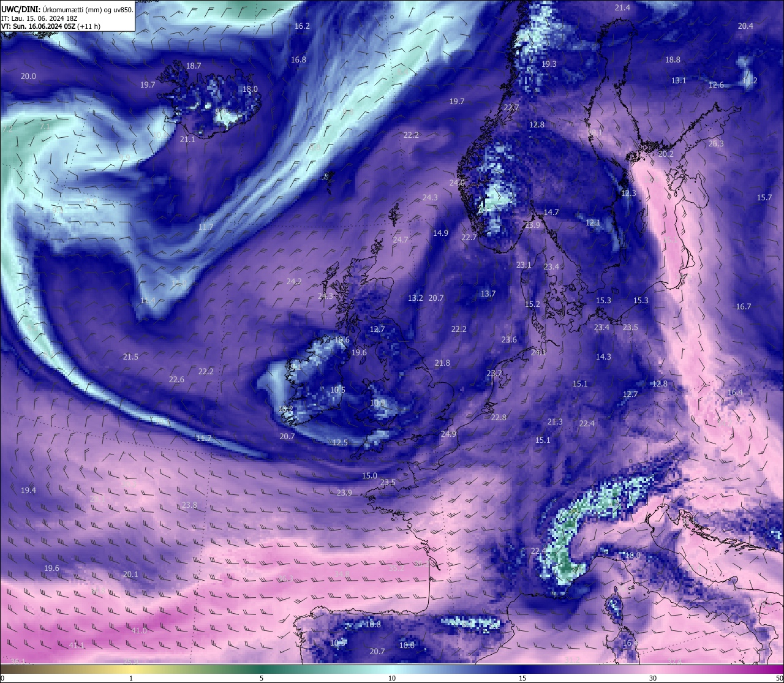Viewport: 784px width, 683px height.
Task: Click the 16.4 value label
Action: (735, 393)
